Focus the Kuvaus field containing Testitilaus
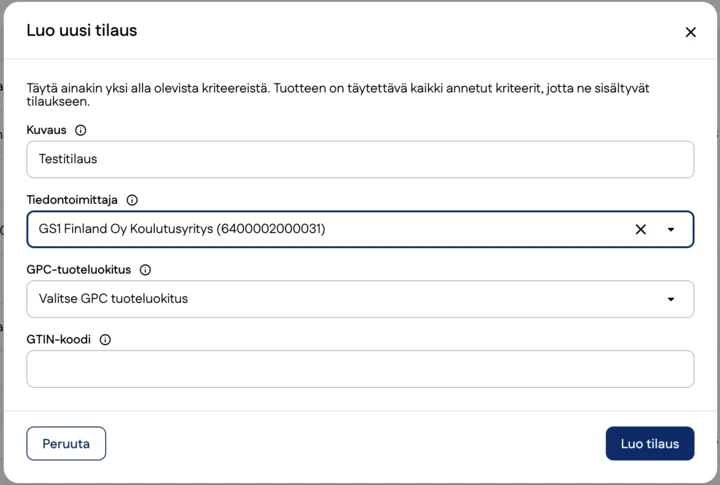The height and width of the screenshot is (485, 720). pos(360,159)
